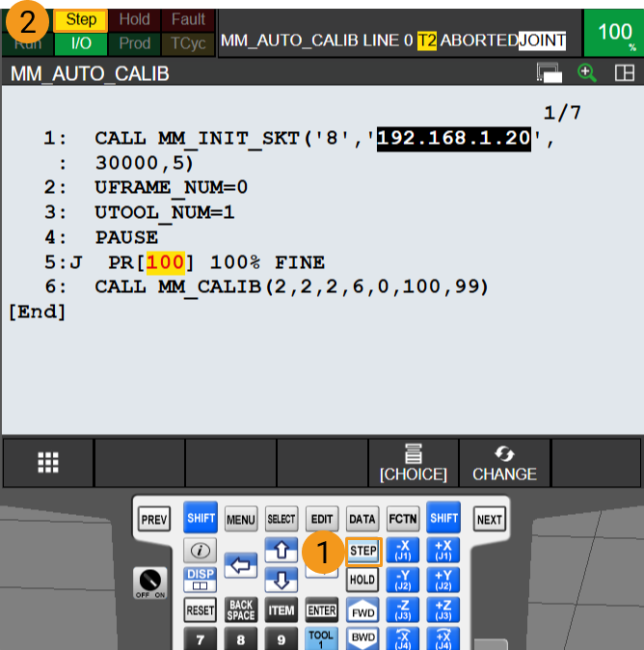The height and width of the screenshot is (650, 644).
Task: Click the +Y (J2) jog key
Action: tap(443, 580)
